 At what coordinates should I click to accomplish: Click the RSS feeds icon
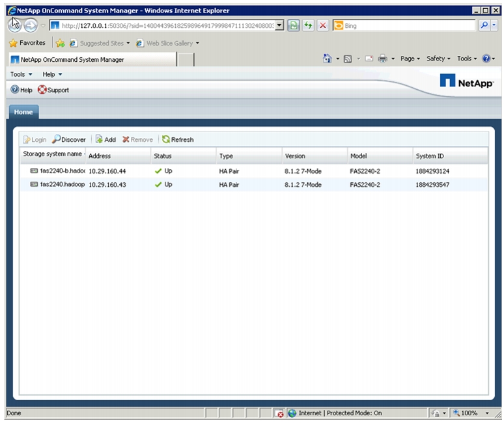[x=348, y=59]
